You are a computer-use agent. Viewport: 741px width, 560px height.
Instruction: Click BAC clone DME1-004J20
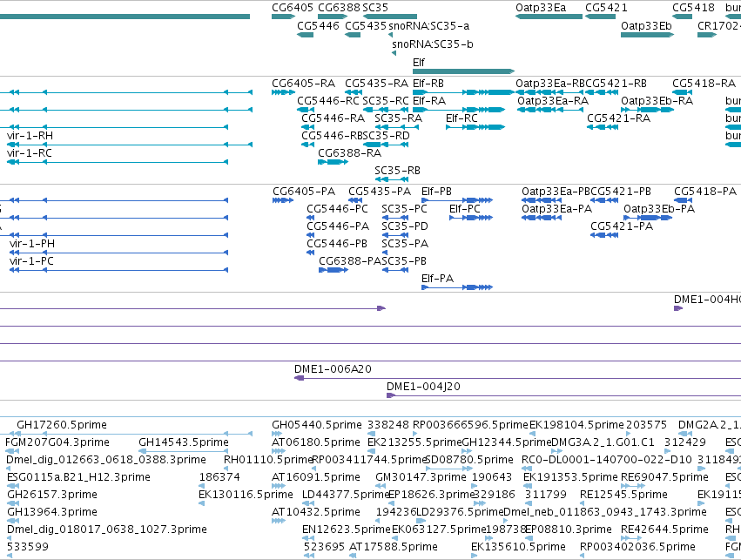pos(423,387)
